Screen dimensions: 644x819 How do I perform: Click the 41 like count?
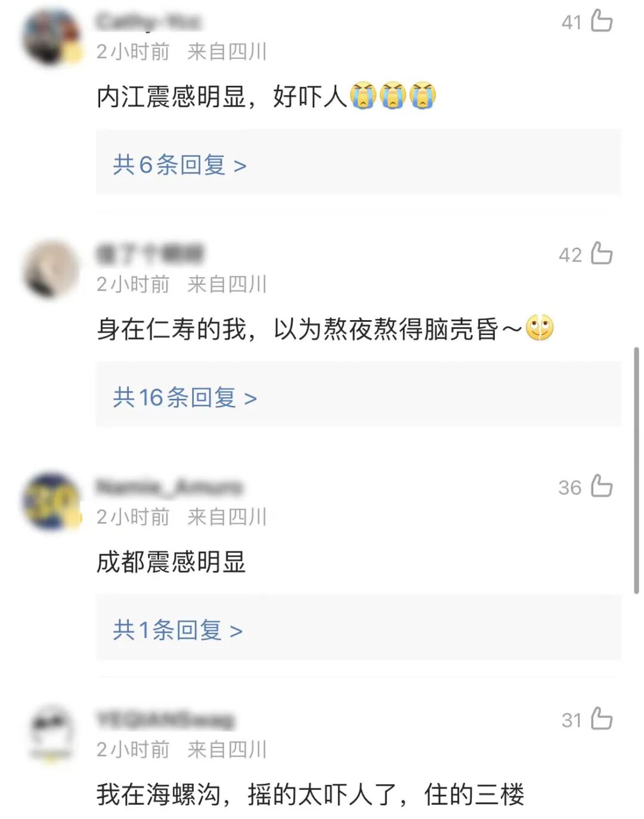click(571, 22)
